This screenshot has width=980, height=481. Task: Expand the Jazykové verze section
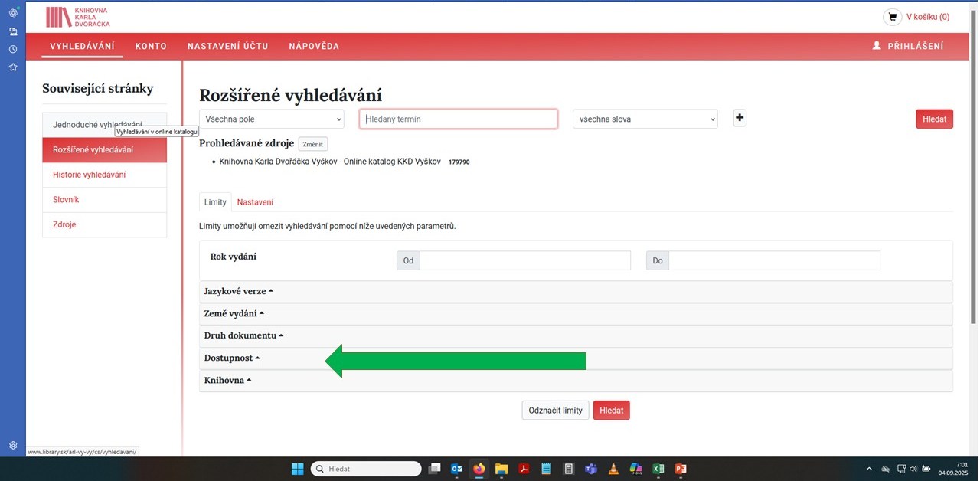238,291
